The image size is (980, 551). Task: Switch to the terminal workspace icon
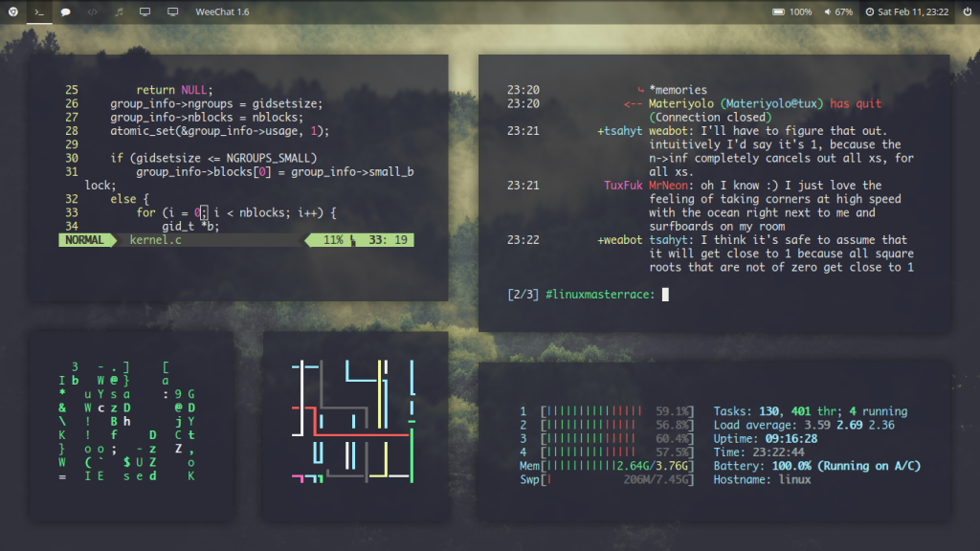coord(38,12)
